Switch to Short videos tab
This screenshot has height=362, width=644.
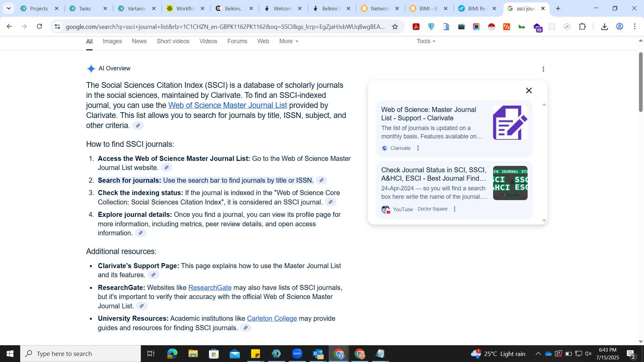[173, 41]
